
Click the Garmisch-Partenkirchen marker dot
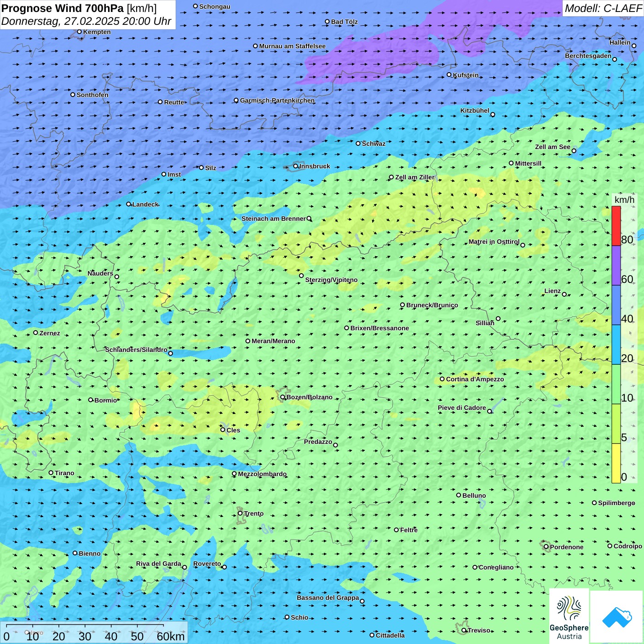click(236, 100)
